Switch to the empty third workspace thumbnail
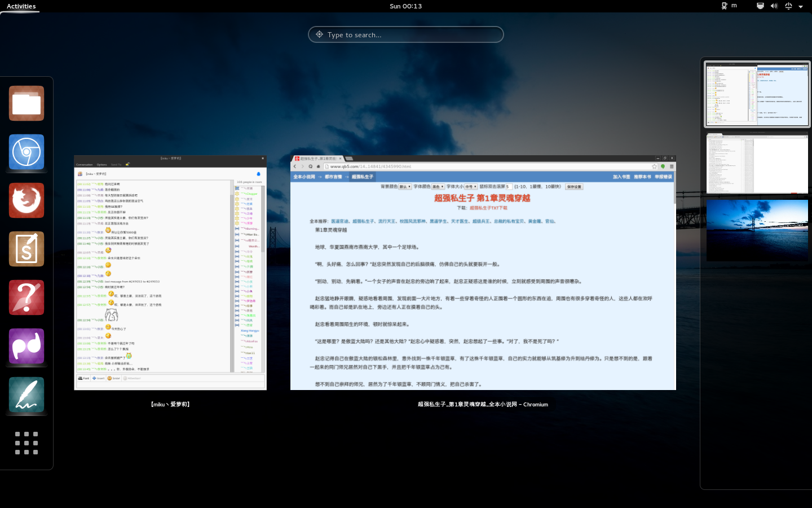This screenshot has height=508, width=812. (757, 230)
